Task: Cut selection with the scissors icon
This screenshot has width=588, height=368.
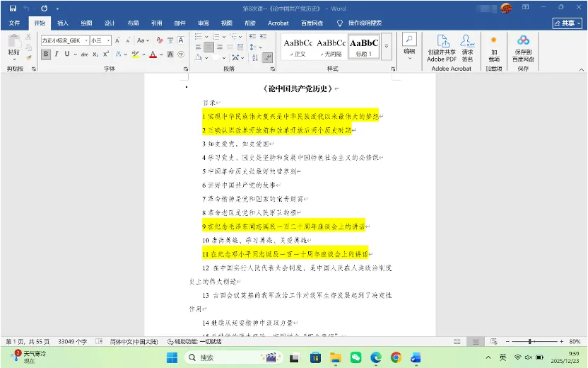Action: coord(28,37)
